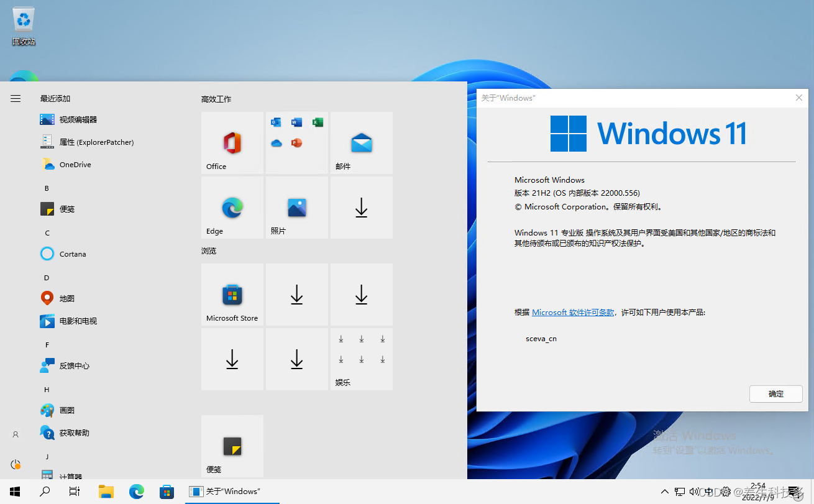Open the Microsoft Store tile
Image resolution: width=814 pixels, height=504 pixels.
(x=232, y=295)
